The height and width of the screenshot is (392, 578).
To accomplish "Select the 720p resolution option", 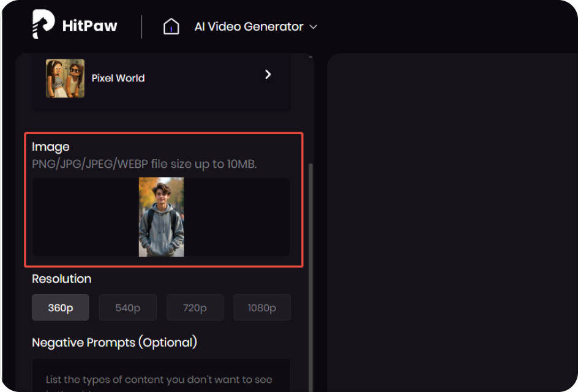I will pyautogui.click(x=195, y=307).
